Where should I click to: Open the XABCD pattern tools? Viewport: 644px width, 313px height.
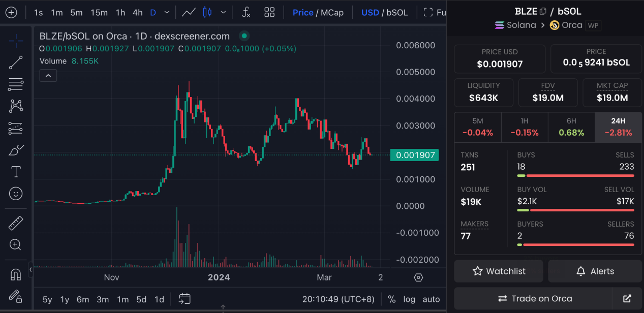pos(15,106)
